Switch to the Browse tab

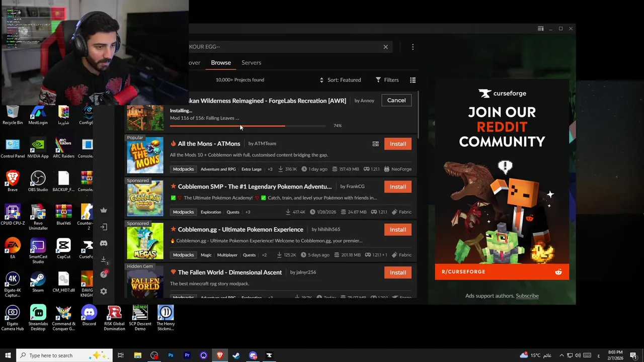tap(221, 63)
